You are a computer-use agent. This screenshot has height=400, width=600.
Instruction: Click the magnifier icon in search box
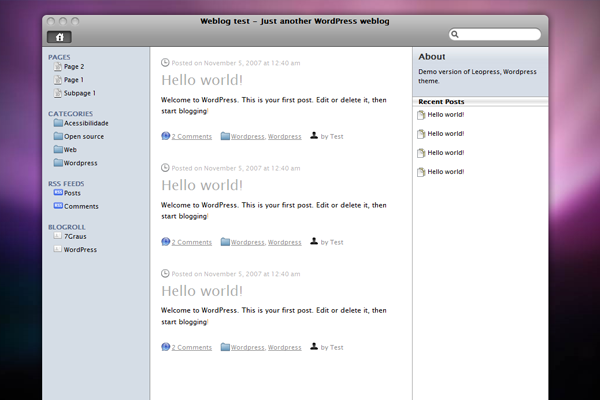(x=455, y=34)
